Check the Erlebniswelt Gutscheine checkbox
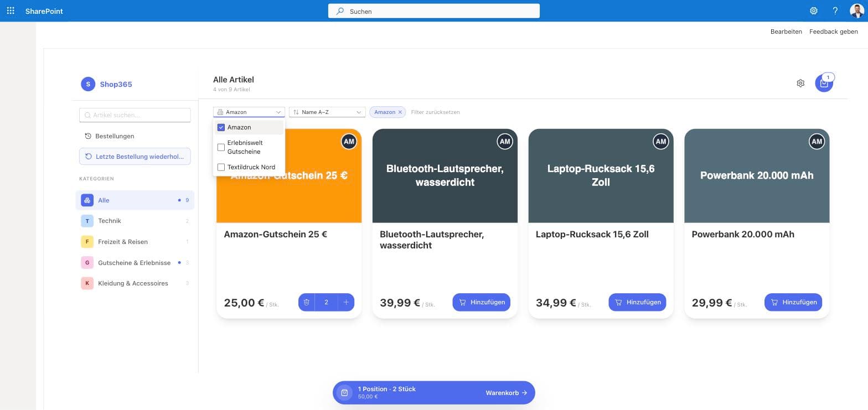This screenshot has width=868, height=410. 221,147
